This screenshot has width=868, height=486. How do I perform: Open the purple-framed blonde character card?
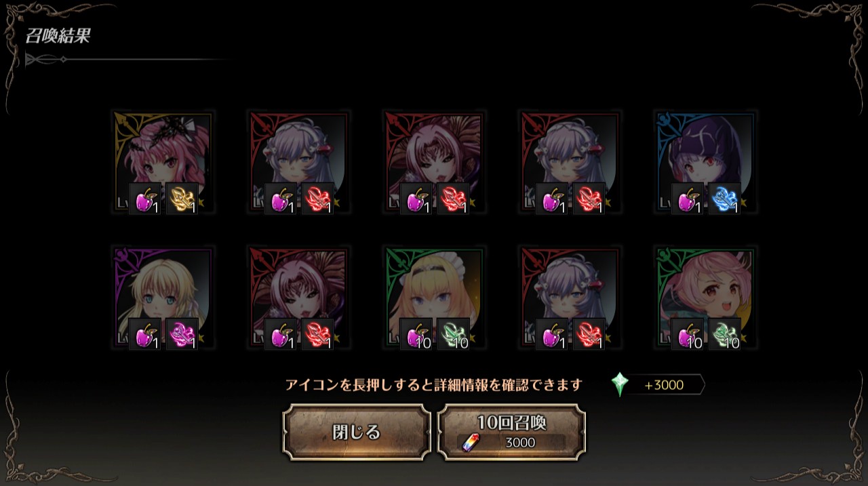tap(163, 298)
